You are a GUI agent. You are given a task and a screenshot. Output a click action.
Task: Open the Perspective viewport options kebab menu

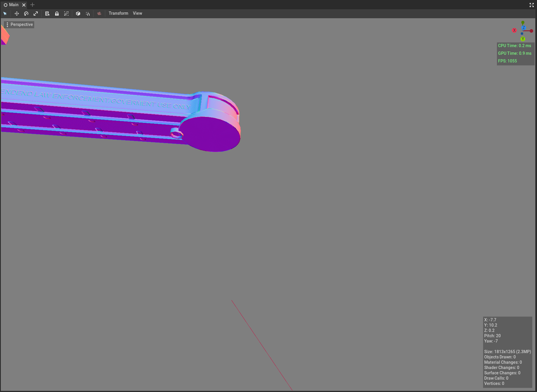[x=7, y=24]
